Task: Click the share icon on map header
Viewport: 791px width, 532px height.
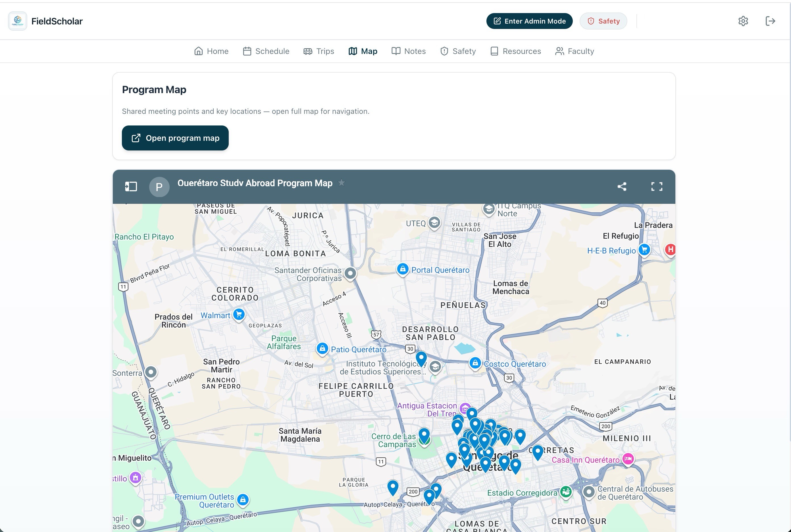Action: point(622,187)
